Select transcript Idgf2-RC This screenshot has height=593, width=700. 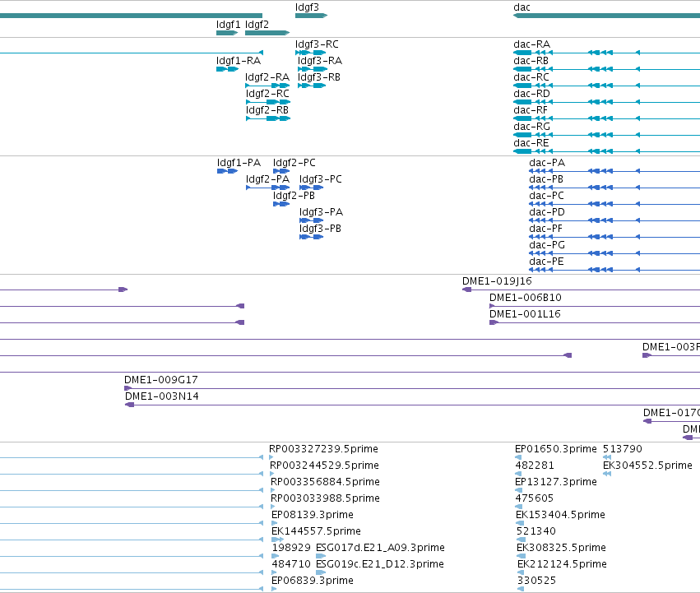[x=268, y=102]
